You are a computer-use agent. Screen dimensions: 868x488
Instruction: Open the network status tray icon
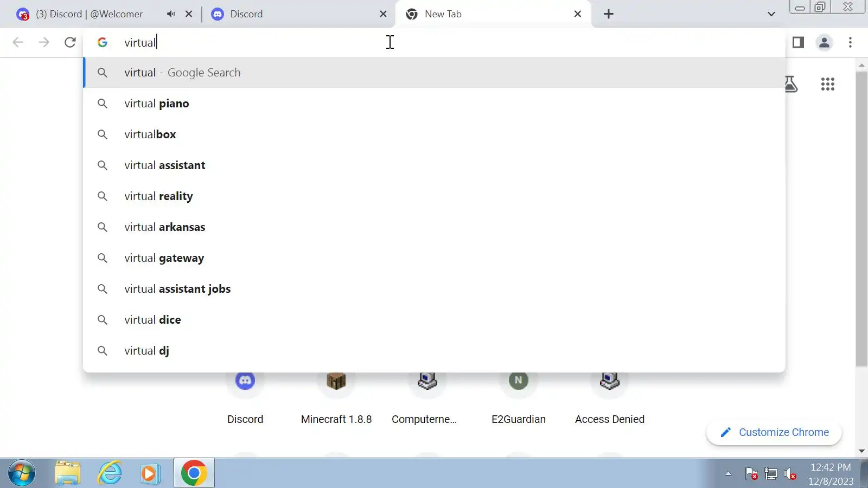pos(771,474)
